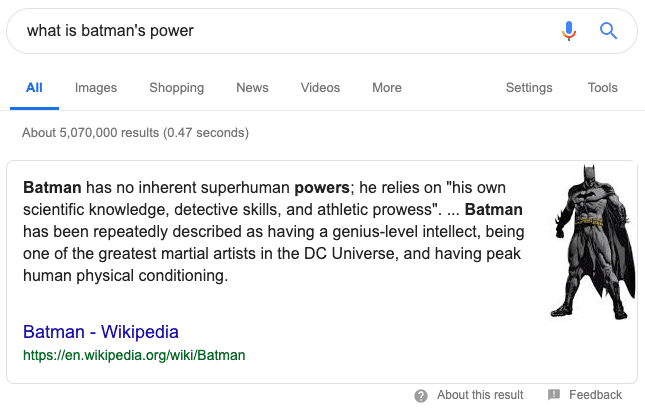Open the Settings menu
645x409 pixels.
[529, 88]
